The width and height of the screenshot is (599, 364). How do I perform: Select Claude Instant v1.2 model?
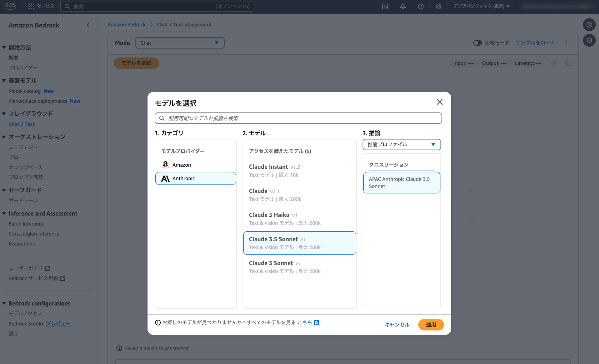[300, 171]
